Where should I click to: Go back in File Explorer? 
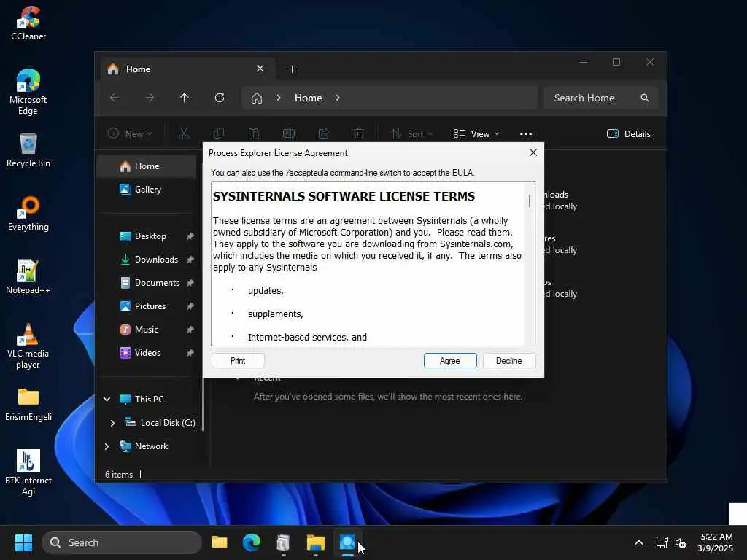pyautogui.click(x=115, y=98)
